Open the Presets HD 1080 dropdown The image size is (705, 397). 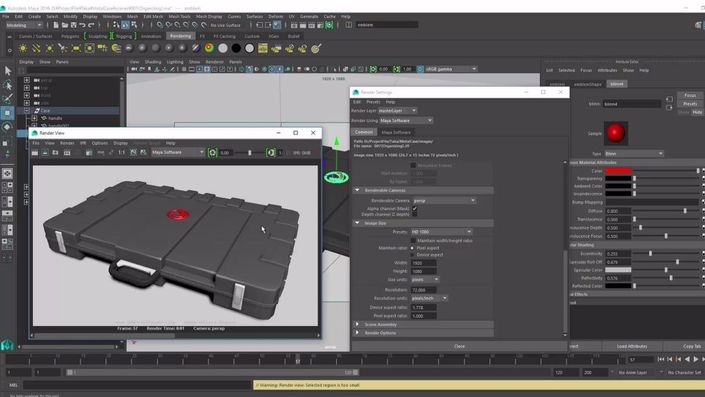tap(442, 232)
